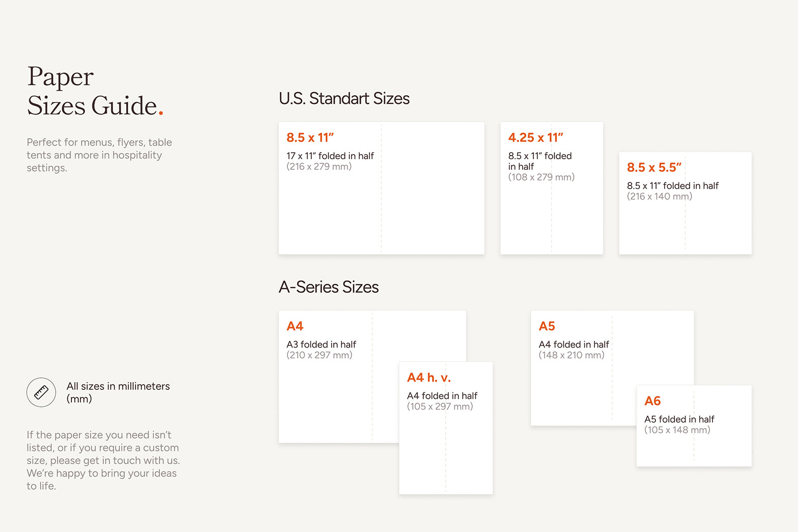Screen dimensions: 798x532
Task: Click the Paper Sizes Guide title
Action: (95, 91)
